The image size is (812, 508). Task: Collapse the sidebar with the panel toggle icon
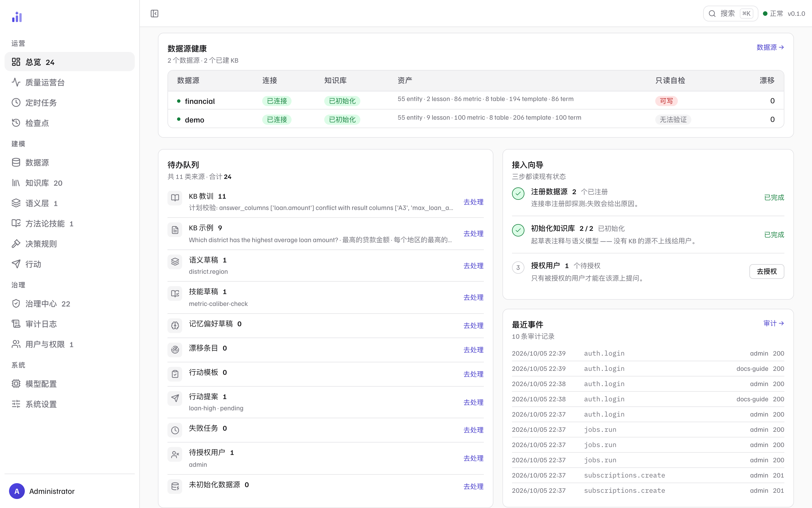coord(154,14)
